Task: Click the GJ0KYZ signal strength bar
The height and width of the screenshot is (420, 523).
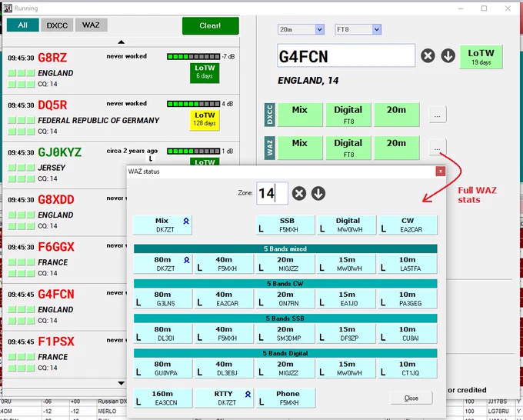Action: (x=194, y=152)
